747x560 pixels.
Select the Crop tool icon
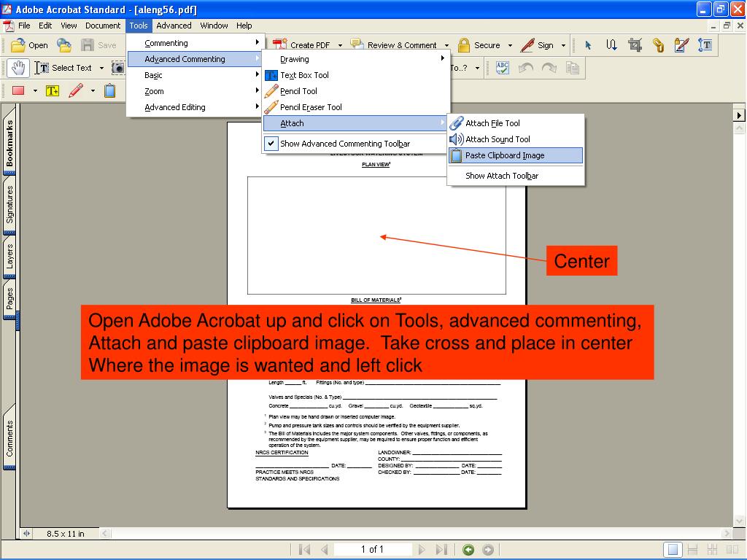click(635, 45)
